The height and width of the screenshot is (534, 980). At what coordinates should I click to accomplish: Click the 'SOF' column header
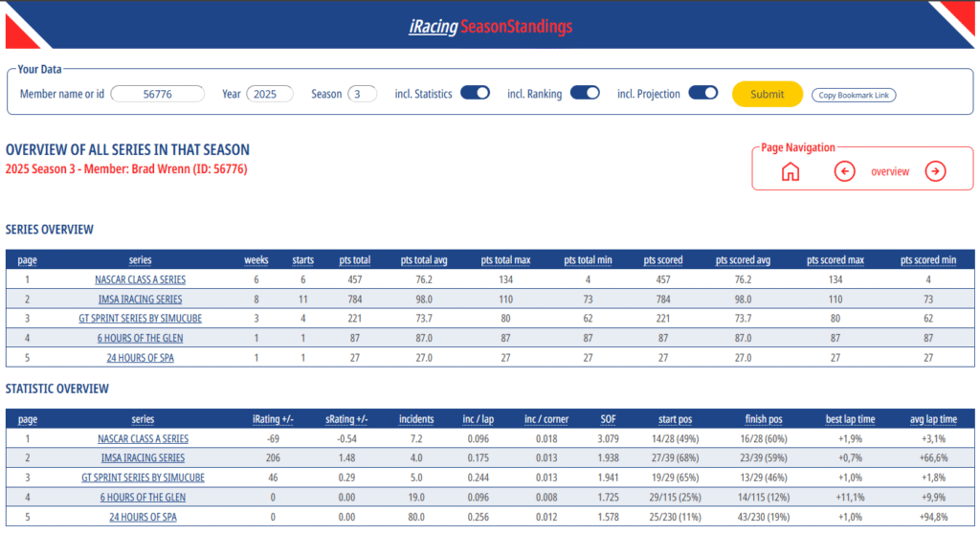tap(608, 419)
